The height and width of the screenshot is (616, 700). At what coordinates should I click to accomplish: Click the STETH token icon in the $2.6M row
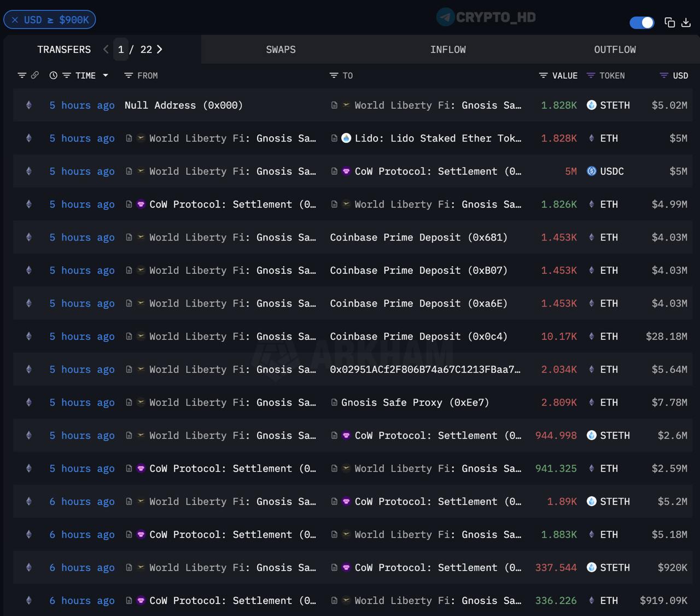coord(591,435)
